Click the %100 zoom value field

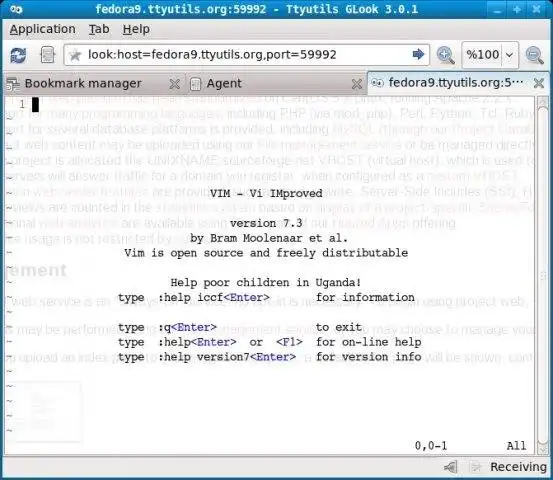coord(482,55)
